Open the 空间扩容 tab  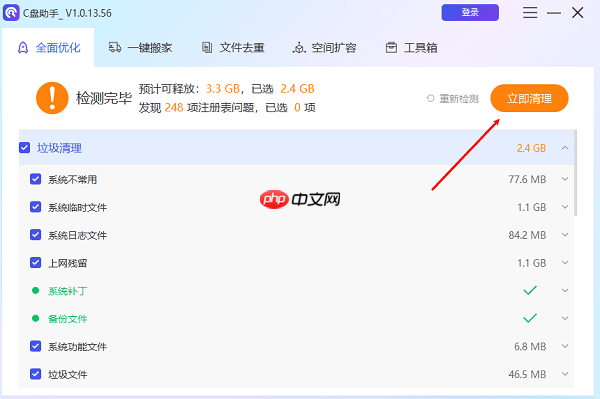pyautogui.click(x=324, y=48)
